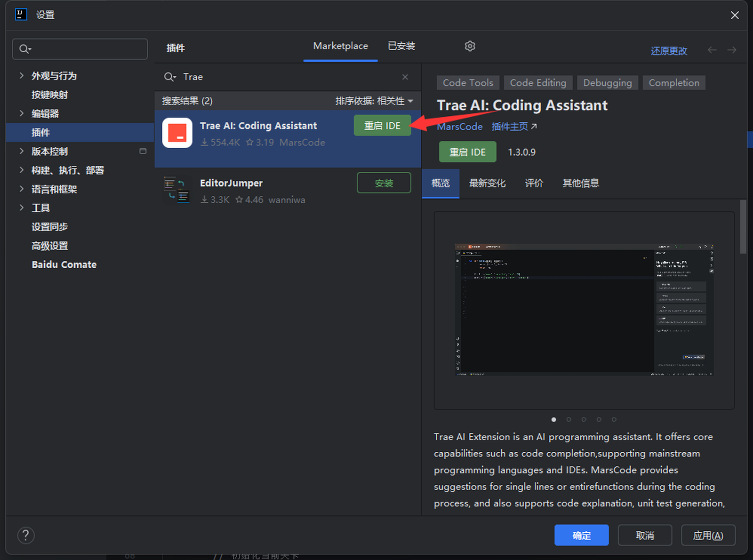This screenshot has width=753, height=560.
Task: Expand the 构建、执行、部署 section
Action: [21, 170]
